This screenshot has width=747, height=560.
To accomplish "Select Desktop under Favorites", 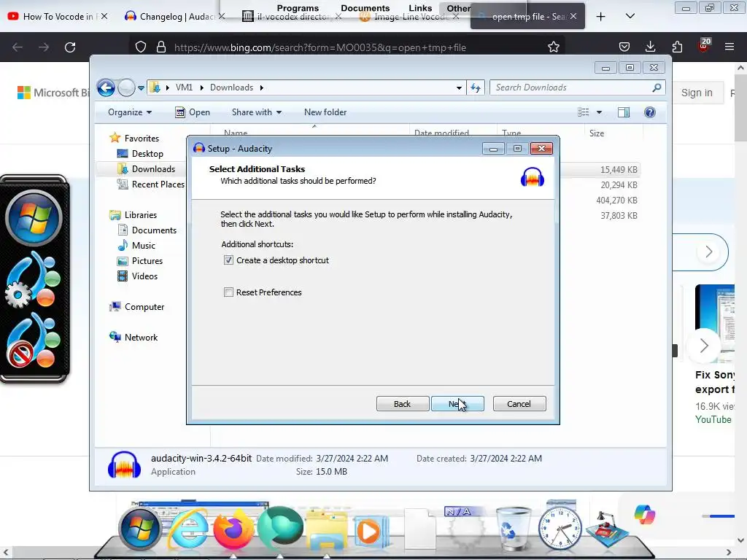I will coord(140,154).
